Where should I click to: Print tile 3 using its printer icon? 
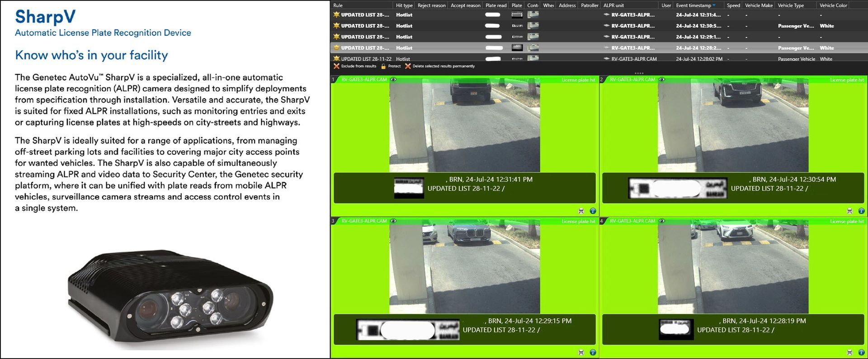[x=581, y=352]
